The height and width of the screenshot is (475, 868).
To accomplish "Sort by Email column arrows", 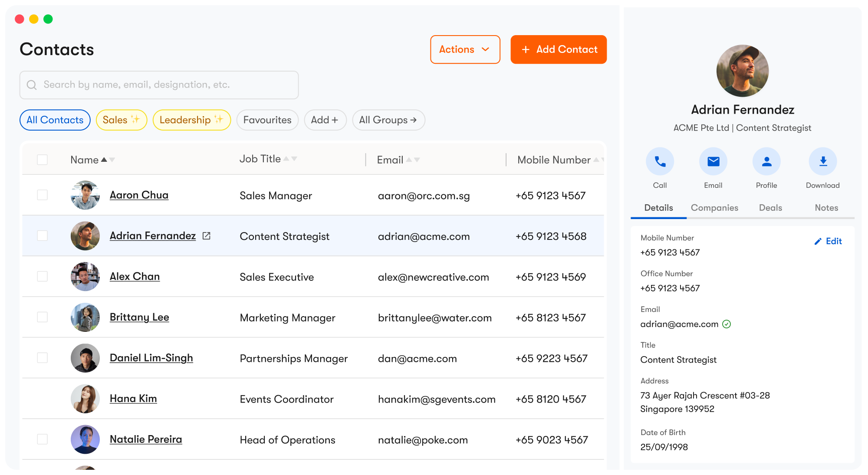I will pyautogui.click(x=413, y=160).
